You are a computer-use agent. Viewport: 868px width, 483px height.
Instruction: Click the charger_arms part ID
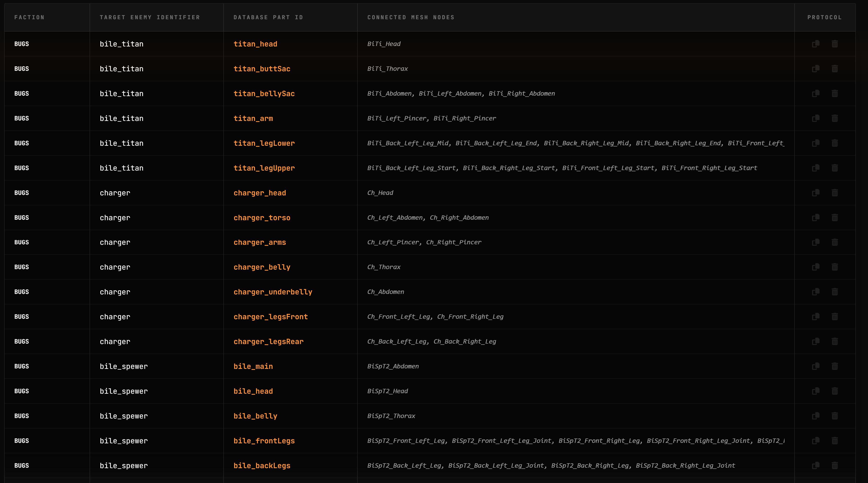(x=259, y=242)
